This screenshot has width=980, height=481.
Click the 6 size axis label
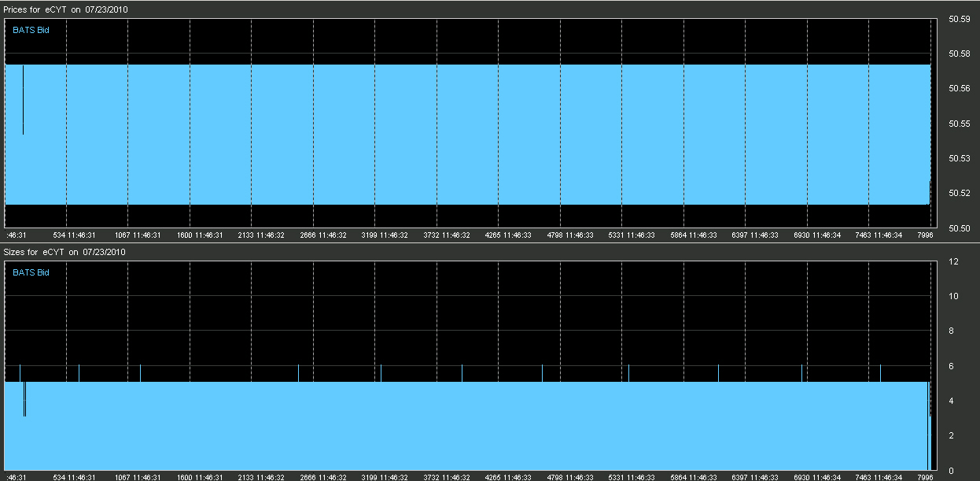(952, 366)
